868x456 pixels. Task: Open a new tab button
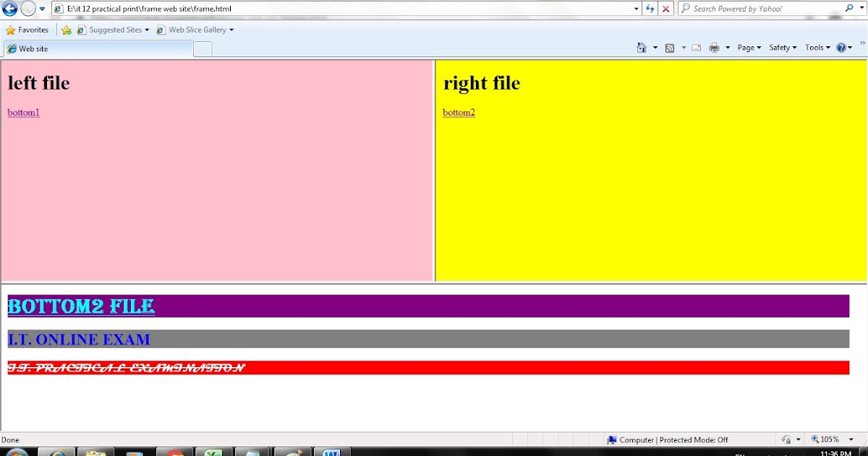203,48
